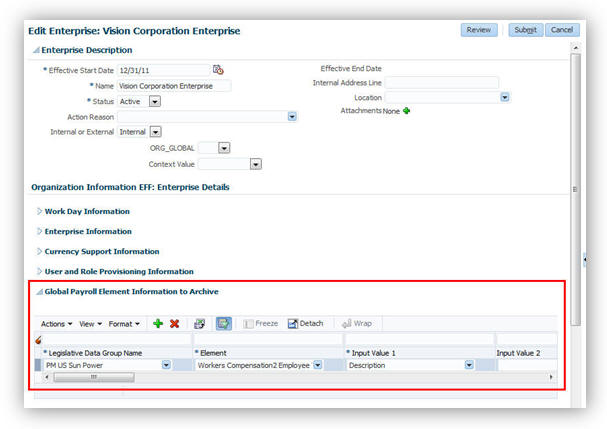Image resolution: width=607 pixels, height=429 pixels.
Task: Add a row with the green plus icon
Action: [x=158, y=323]
